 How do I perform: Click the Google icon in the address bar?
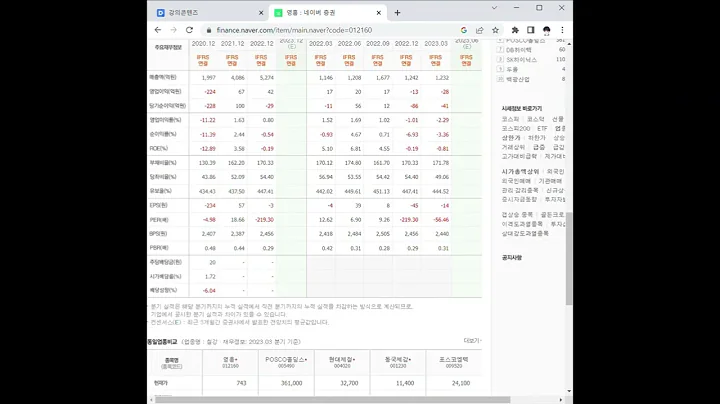[464, 30]
